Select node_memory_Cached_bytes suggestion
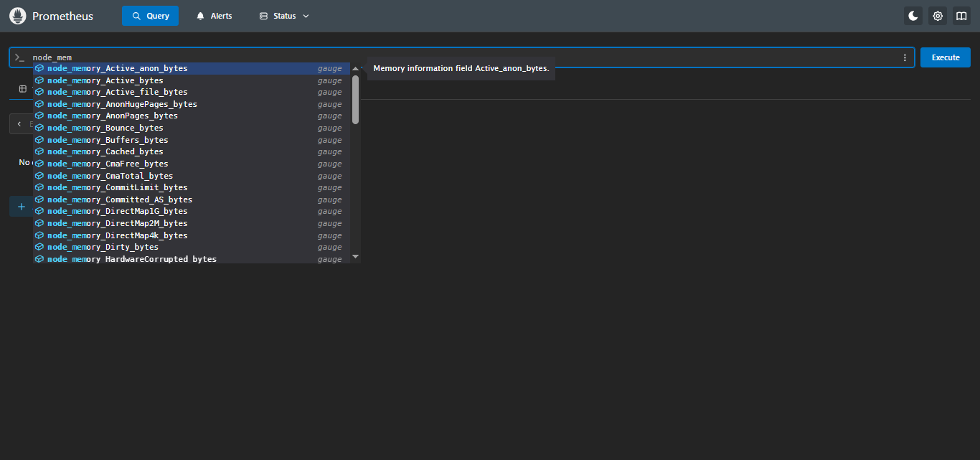980x460 pixels. (105, 151)
